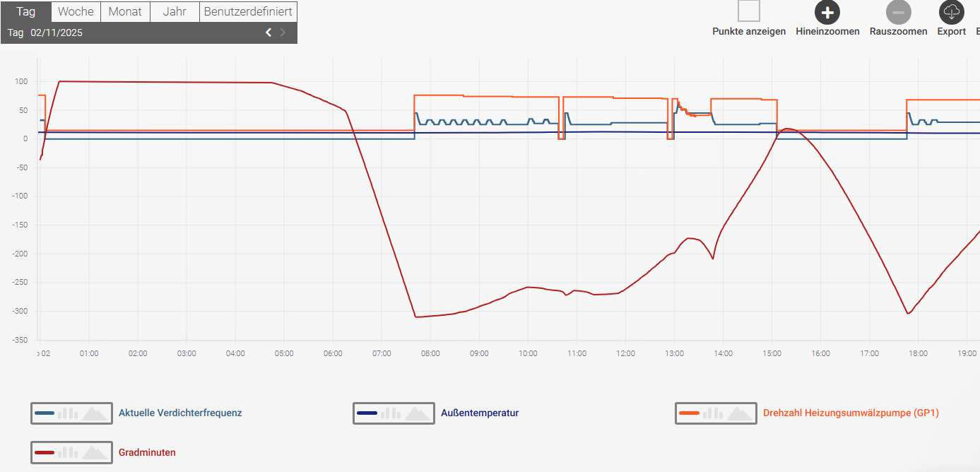980x472 pixels.
Task: Select area chart icon for Gradminuten
Action: click(95, 453)
